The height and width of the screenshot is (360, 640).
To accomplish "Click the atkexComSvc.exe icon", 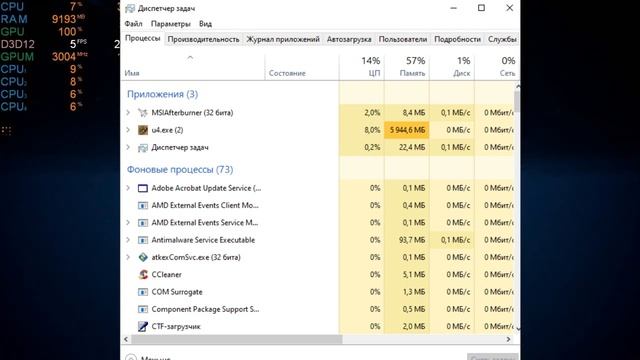I will click(x=142, y=258).
